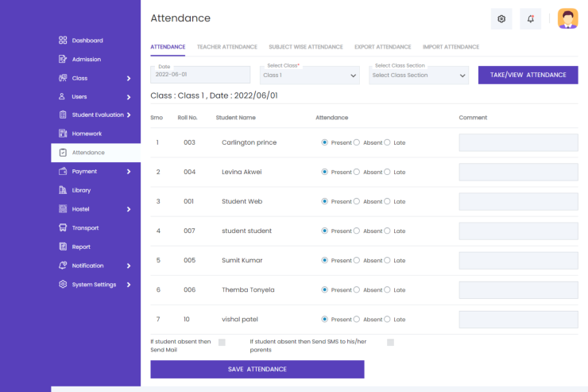Select the Class icon in sidebar
588x392 pixels.
[63, 78]
